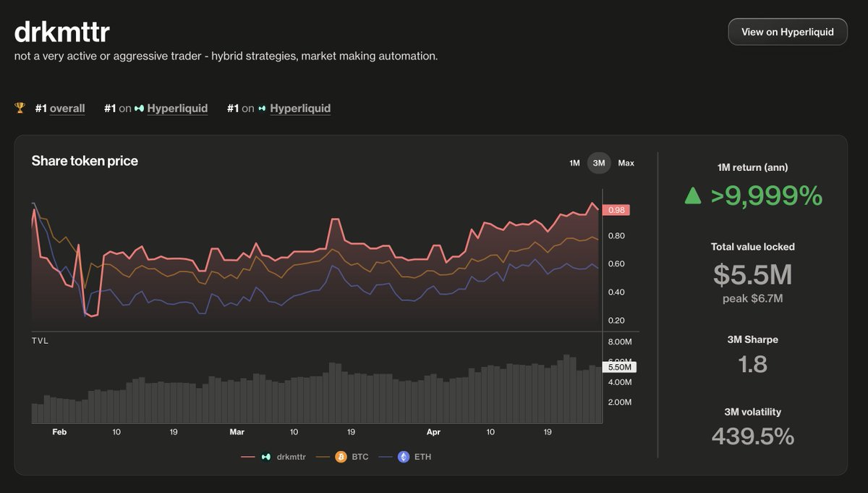
Task: Click the Feb date axis label
Action: [x=59, y=432]
